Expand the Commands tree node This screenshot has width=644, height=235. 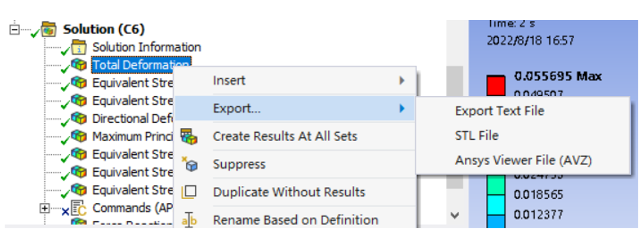click(x=45, y=208)
